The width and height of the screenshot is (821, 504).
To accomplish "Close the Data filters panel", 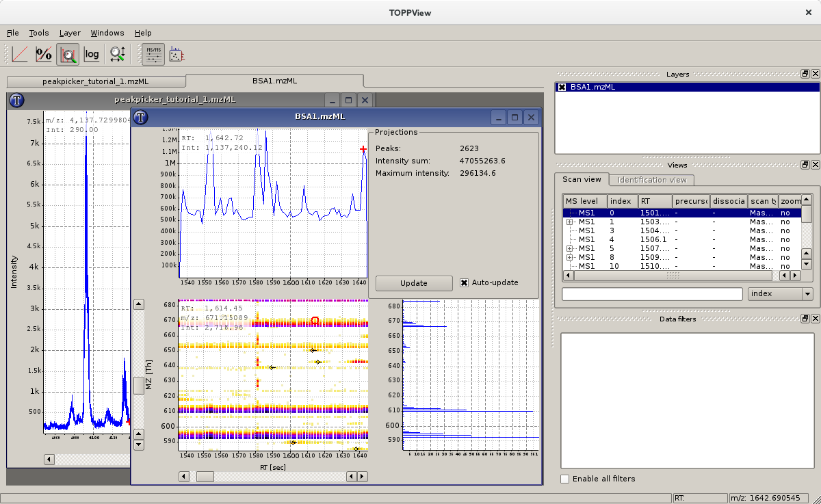I will pyautogui.click(x=816, y=319).
